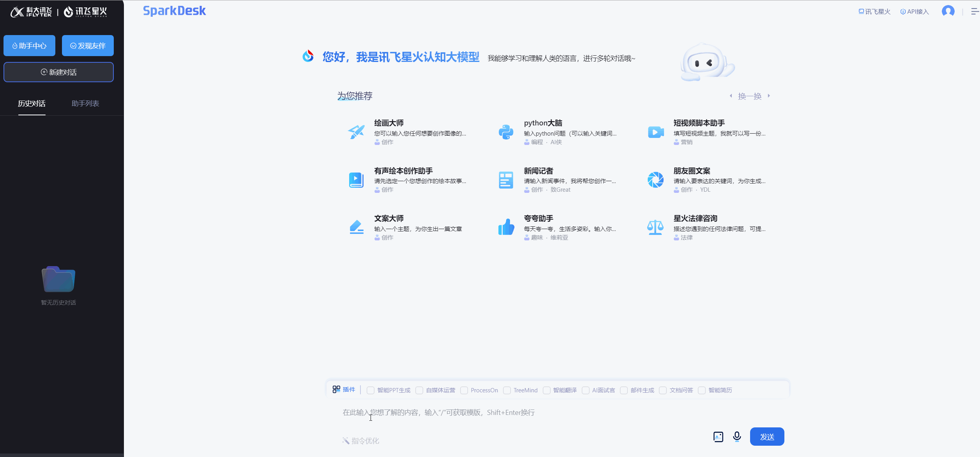This screenshot has width=980, height=457.
Task: Click the robot mascot image
Action: (707, 62)
